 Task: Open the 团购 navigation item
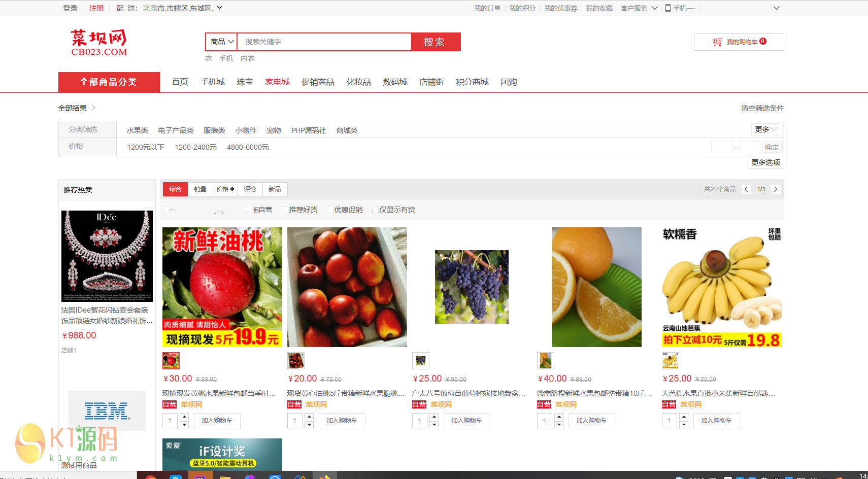[x=509, y=82]
